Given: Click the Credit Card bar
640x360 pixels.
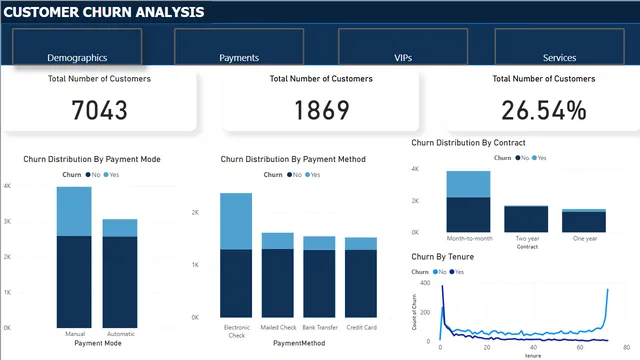Looking at the screenshot, I should [x=361, y=278].
